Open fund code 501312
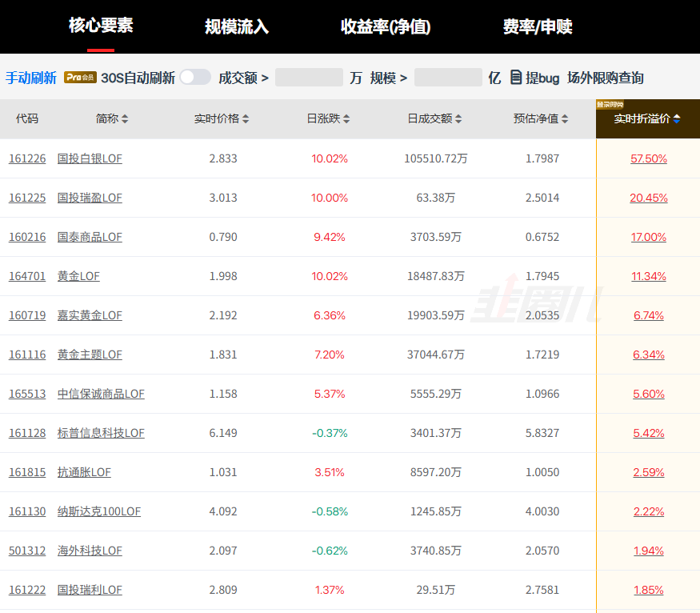Screen dimensions: 700x613 click(27, 551)
